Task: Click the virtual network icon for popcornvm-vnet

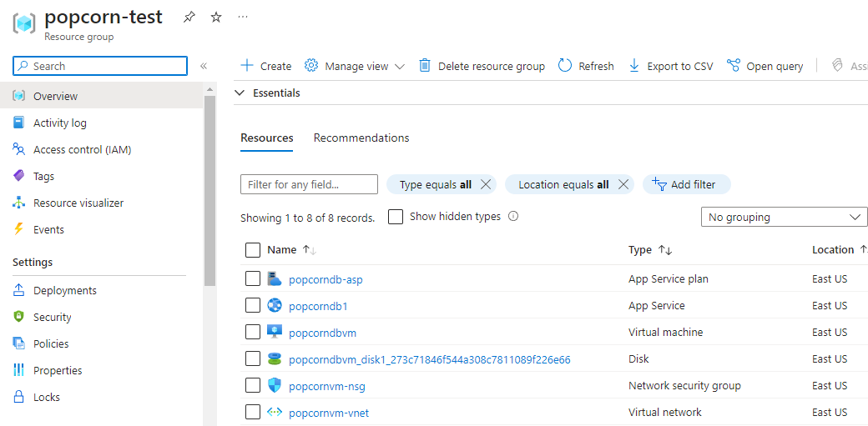Action: [x=275, y=412]
